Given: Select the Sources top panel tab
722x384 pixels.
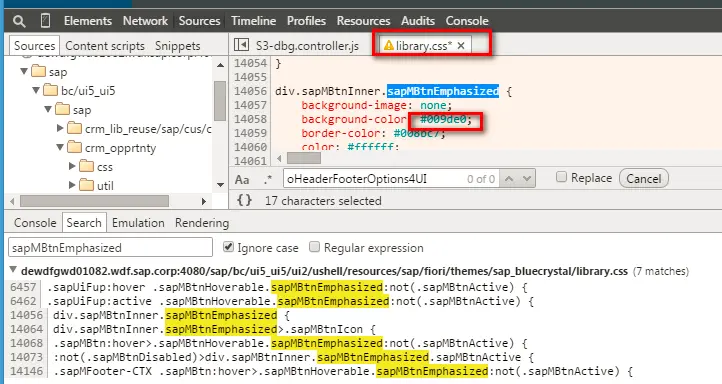Looking at the screenshot, I should [x=199, y=21].
